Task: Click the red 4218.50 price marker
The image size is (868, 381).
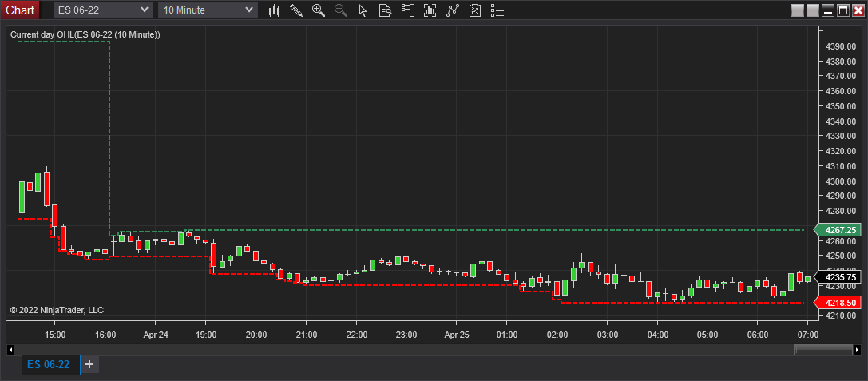Action: 837,303
